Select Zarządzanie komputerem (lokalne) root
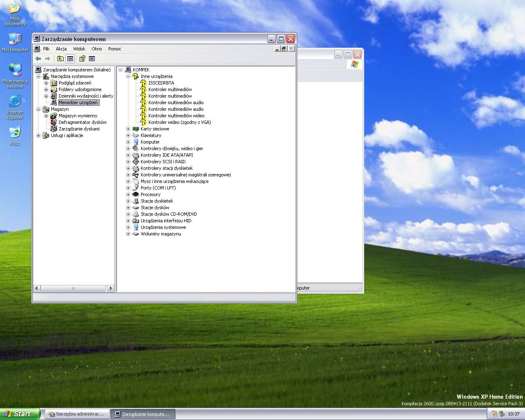Viewport: 525px width, 420px height. (77, 70)
